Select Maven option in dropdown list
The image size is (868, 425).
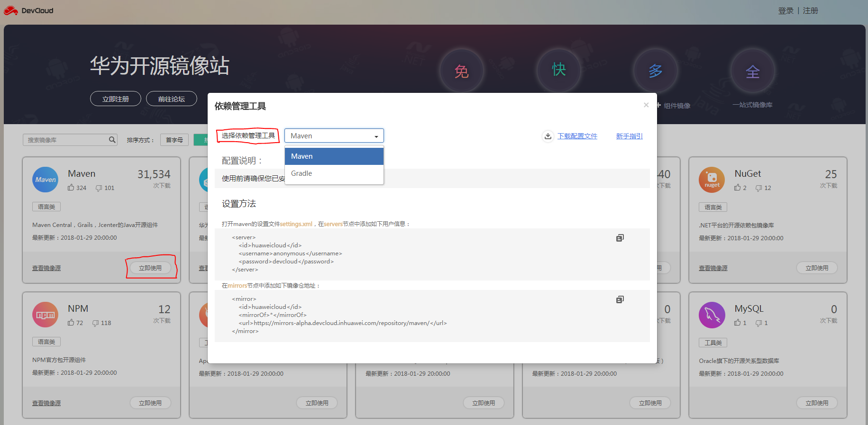pyautogui.click(x=334, y=156)
